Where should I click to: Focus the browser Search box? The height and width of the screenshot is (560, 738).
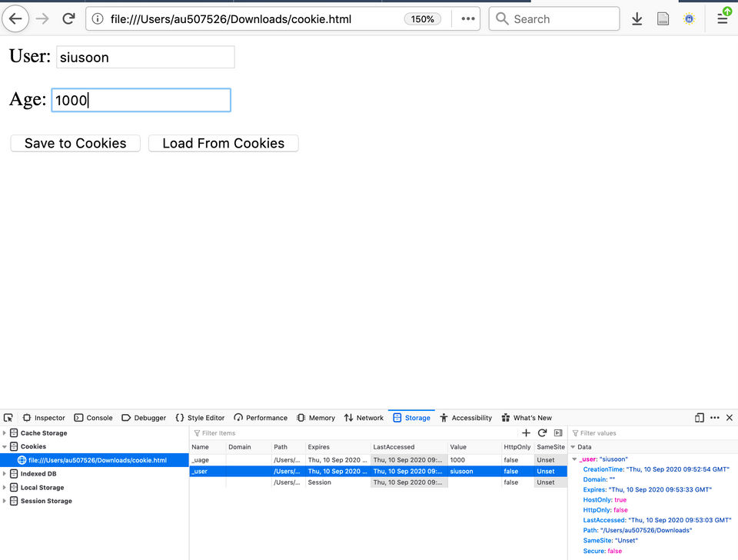(x=554, y=18)
